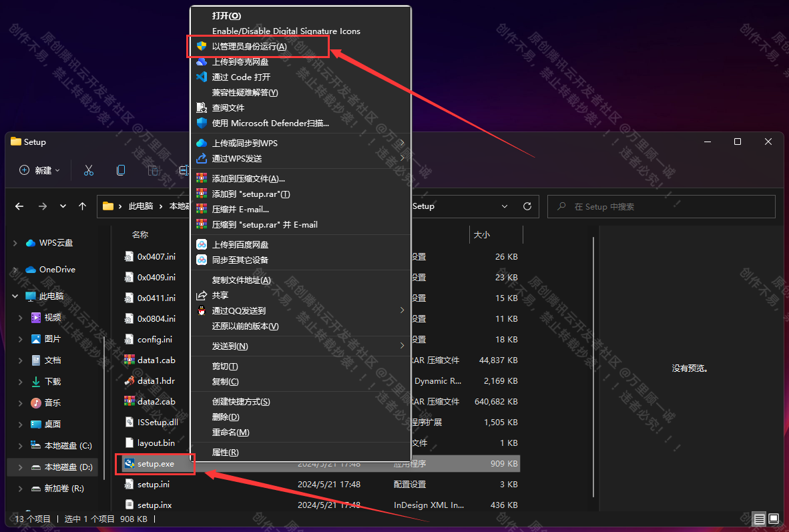Open recent locations dropdown chevron
789x532 pixels.
63,206
